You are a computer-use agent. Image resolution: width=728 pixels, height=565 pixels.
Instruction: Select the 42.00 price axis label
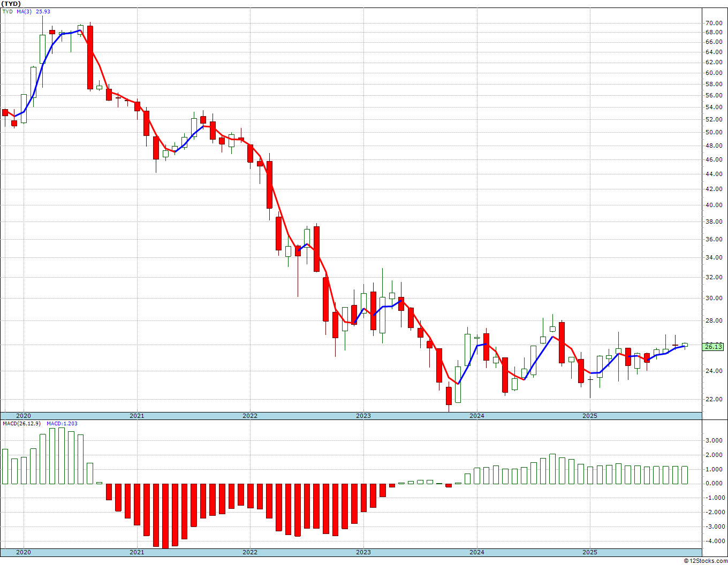coord(714,189)
